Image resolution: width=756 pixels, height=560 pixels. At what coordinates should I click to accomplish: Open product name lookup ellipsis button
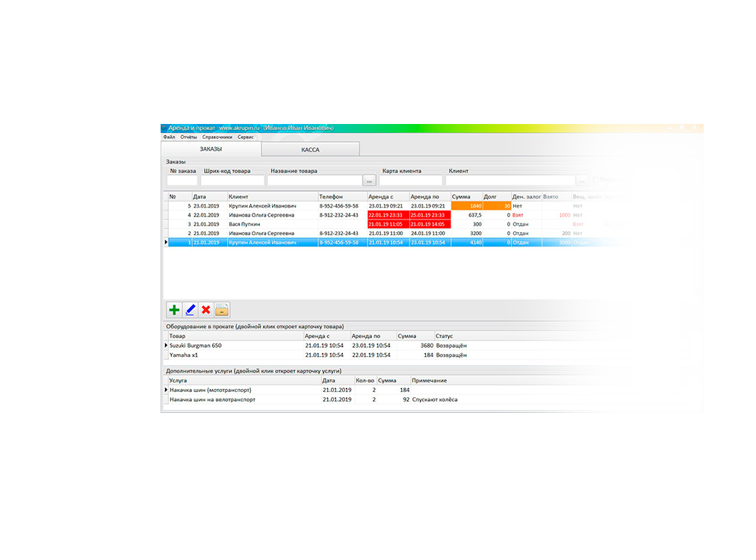click(368, 180)
